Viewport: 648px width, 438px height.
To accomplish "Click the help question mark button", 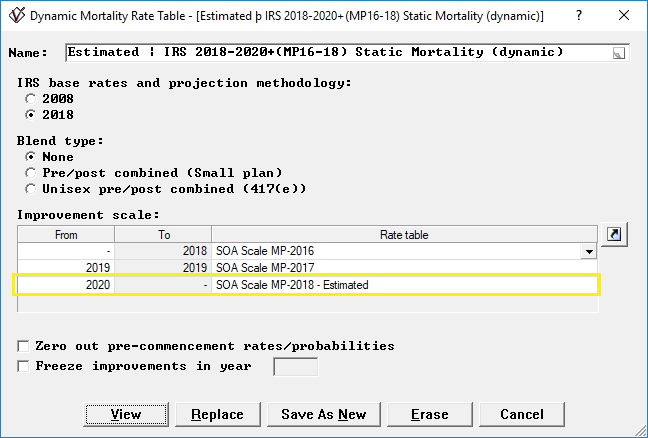I will point(579,16).
